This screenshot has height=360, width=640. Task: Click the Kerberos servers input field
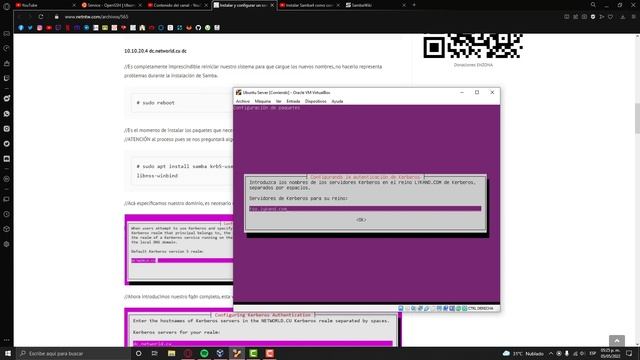pyautogui.click(x=365, y=209)
